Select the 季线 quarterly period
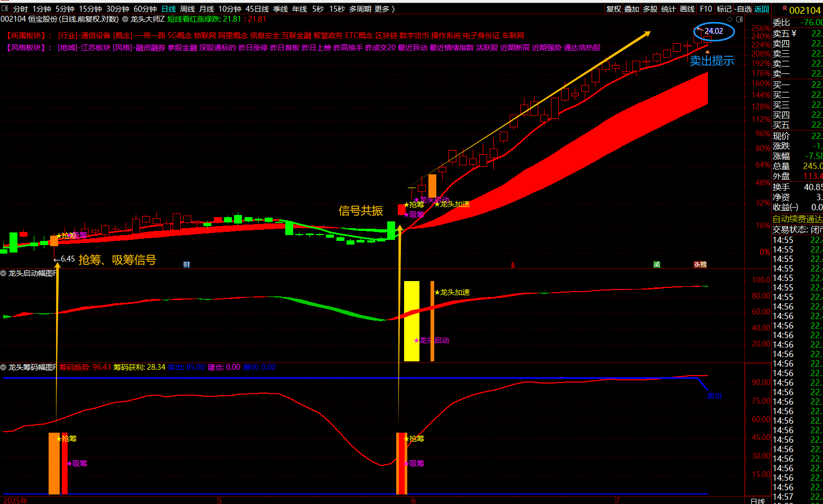Screen dimensions: 823x504 point(280,9)
